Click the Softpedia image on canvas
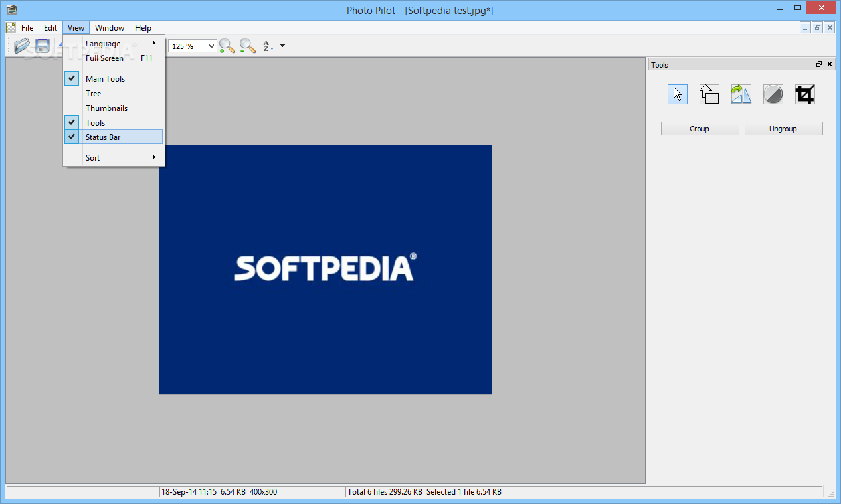Image resolution: width=841 pixels, height=504 pixels. coord(326,270)
